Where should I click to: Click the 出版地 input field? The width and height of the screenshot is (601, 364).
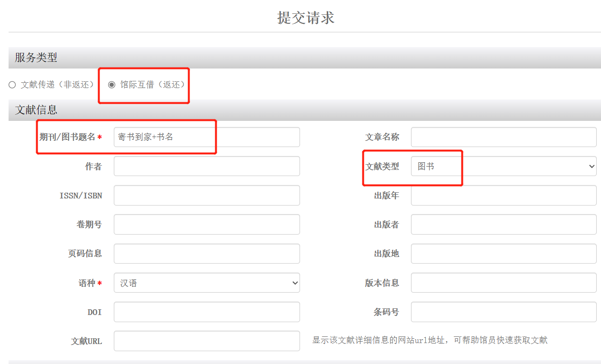pyautogui.click(x=503, y=254)
